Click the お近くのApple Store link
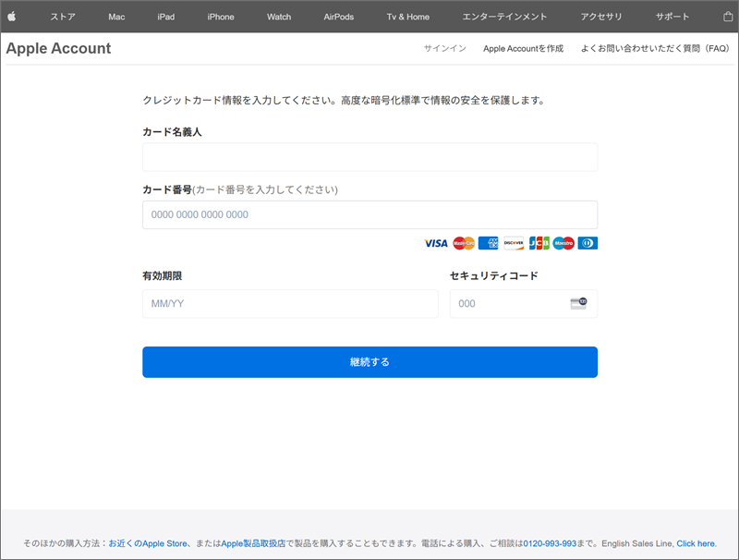 click(x=148, y=543)
